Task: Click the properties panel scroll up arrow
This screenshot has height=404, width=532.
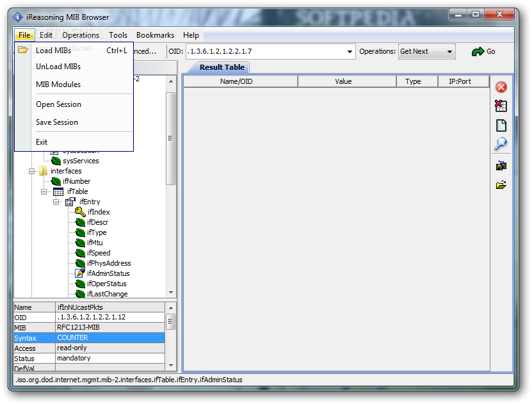Action: pos(171,308)
